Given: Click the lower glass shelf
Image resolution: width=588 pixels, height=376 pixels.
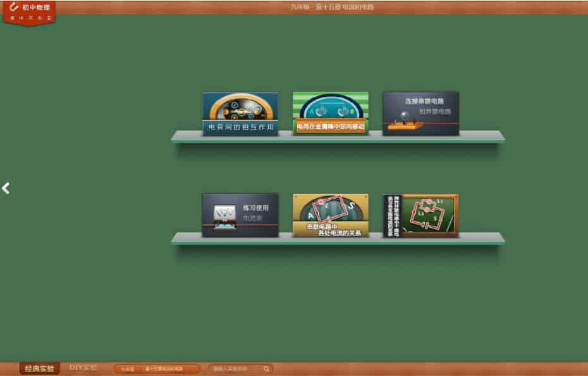Looking at the screenshot, I should [338, 238].
